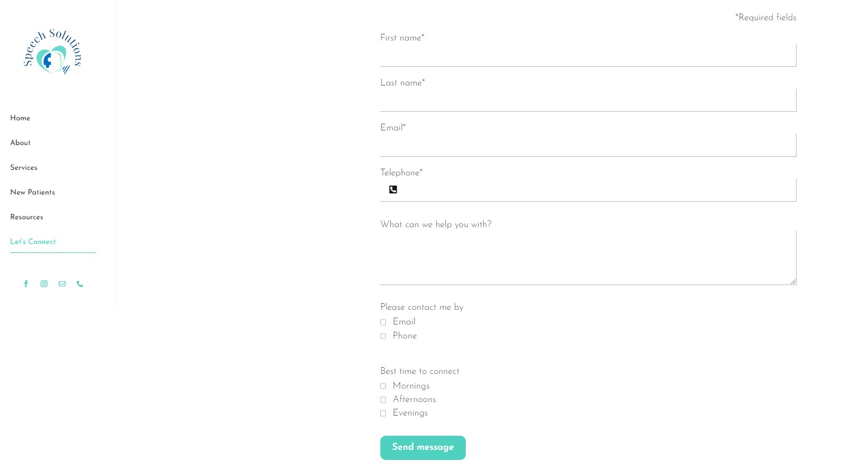Click the phone icon in sidebar
The image size is (868, 474).
(x=80, y=284)
